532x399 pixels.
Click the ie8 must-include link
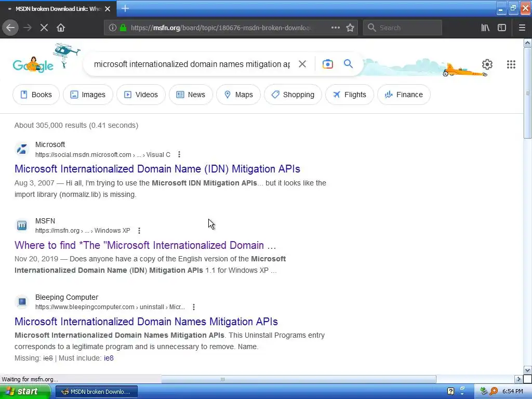click(x=109, y=358)
